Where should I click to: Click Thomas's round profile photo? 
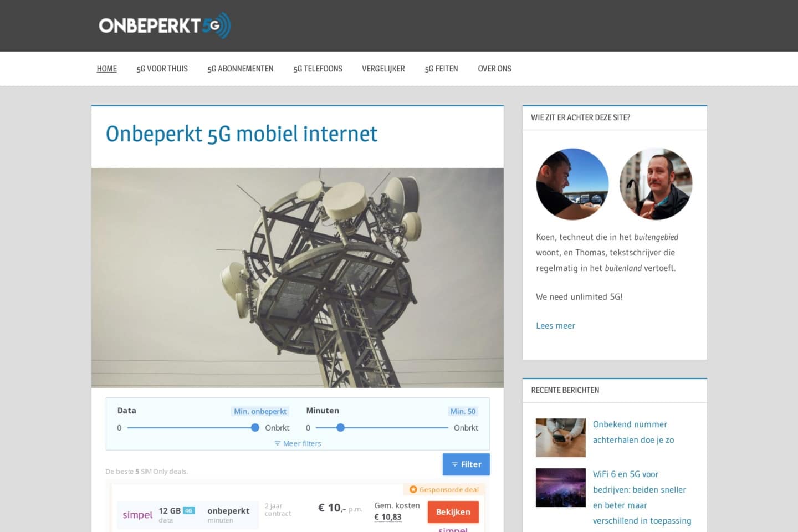656,184
